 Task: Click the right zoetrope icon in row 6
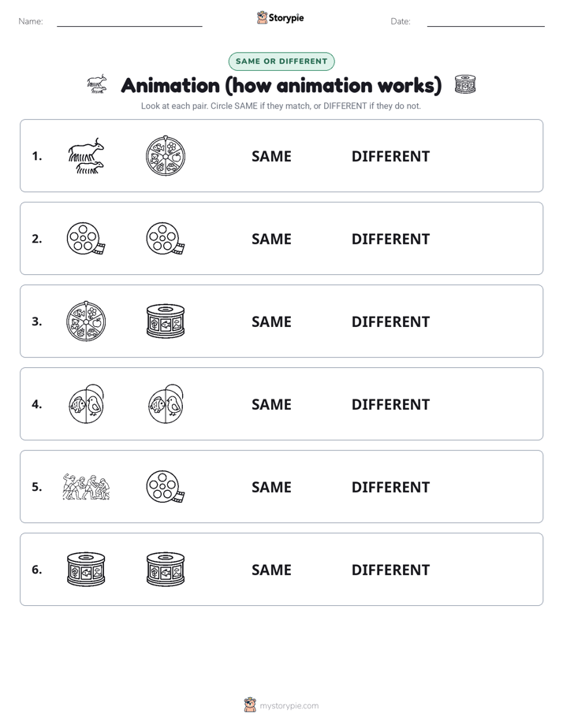[x=166, y=569]
